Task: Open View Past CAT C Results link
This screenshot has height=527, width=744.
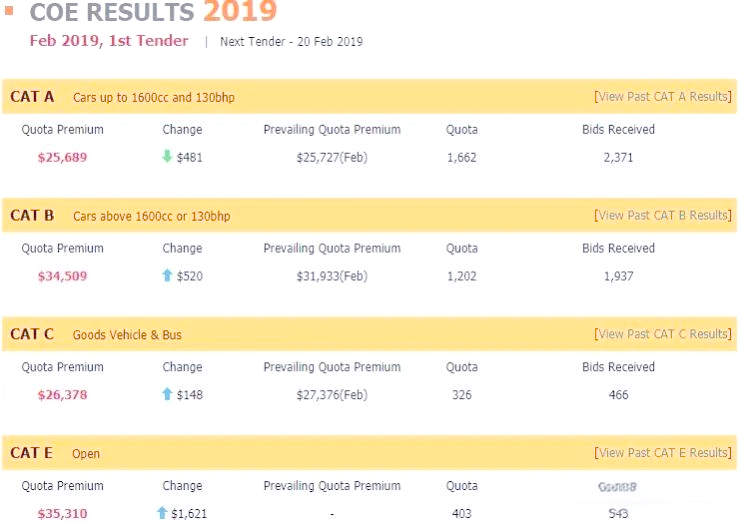Action: point(663,334)
